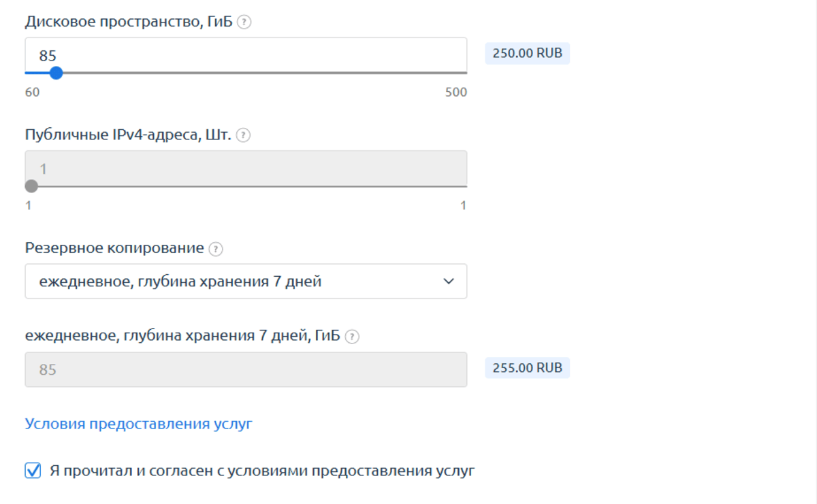Viewport: 817px width, 504px height.
Task: Click the Я прочитал и согласен label text
Action: tap(262, 471)
